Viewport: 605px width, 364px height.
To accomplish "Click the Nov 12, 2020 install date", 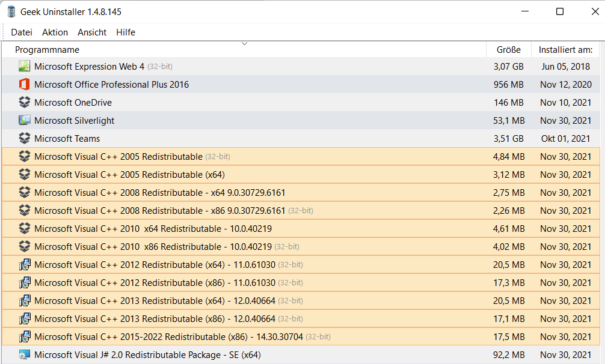I will click(x=566, y=84).
